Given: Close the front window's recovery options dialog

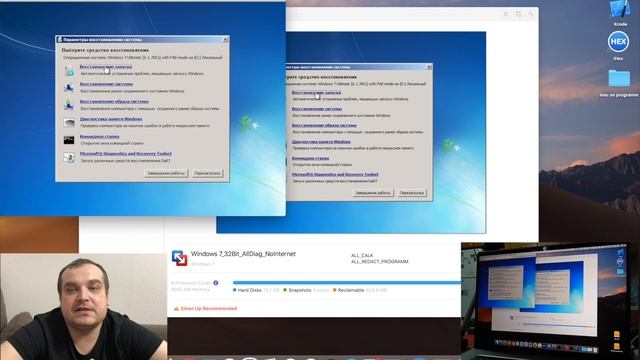Looking at the screenshot, I should [x=225, y=40].
